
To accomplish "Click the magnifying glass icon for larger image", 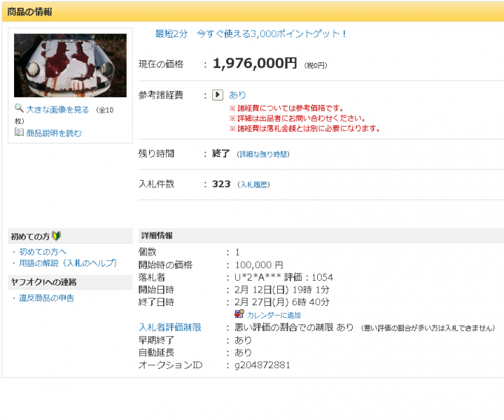I will click(19, 108).
